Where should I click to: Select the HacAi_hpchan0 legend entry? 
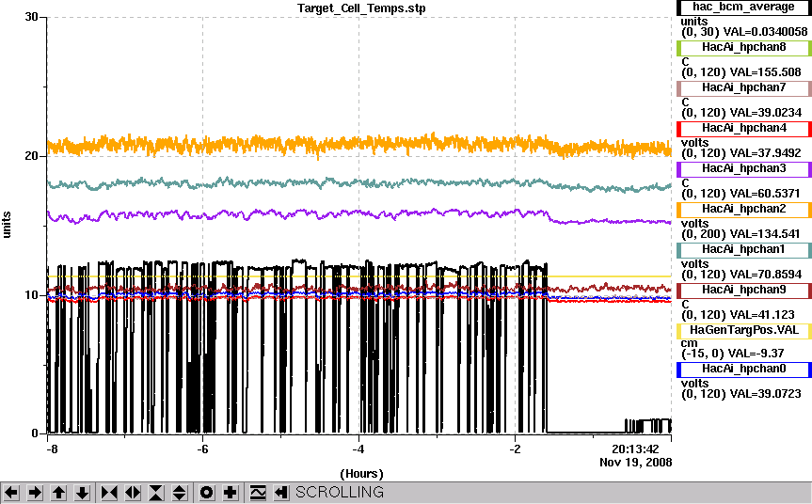(x=743, y=369)
